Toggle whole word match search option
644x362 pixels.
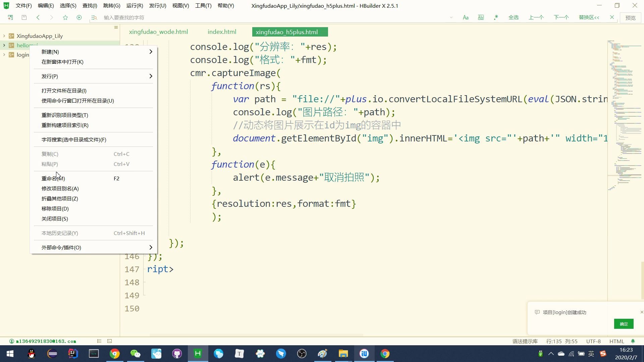click(x=481, y=17)
